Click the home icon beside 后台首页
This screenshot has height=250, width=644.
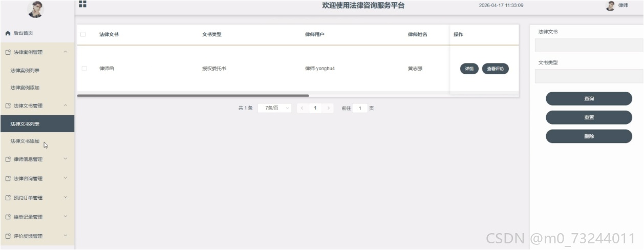pyautogui.click(x=8, y=33)
